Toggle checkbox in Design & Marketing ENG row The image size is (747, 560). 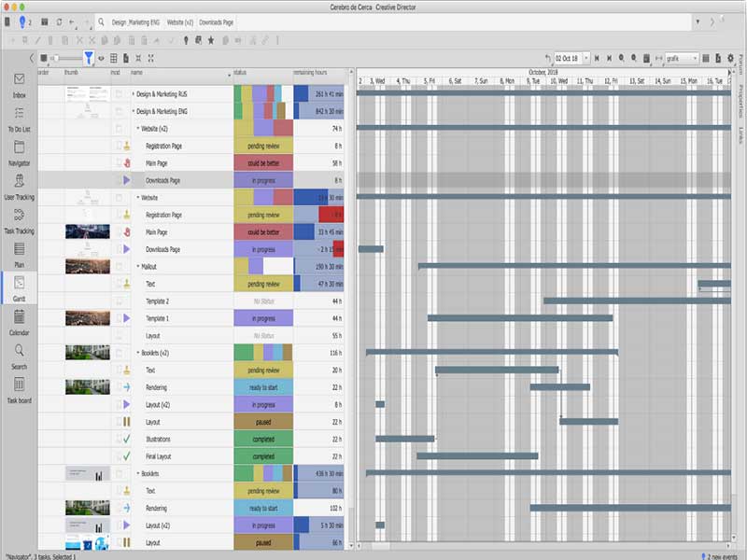(120, 111)
